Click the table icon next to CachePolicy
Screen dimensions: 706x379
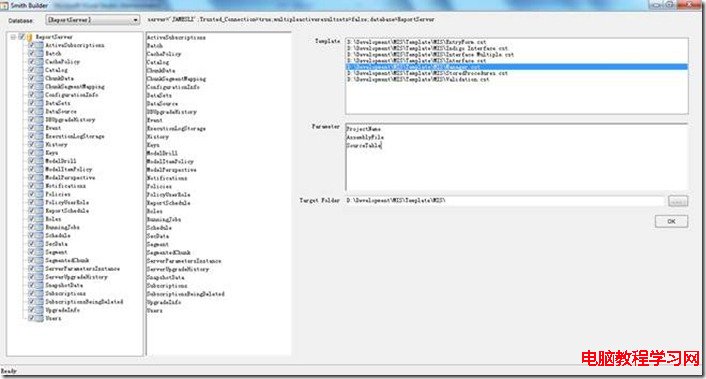point(39,62)
